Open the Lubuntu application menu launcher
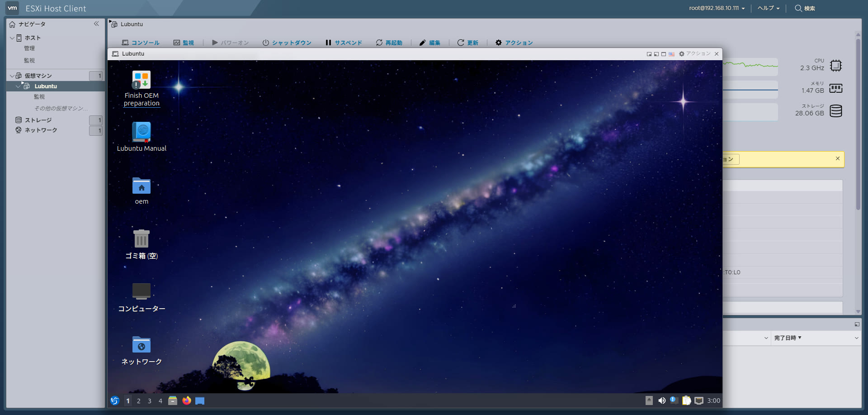 tap(115, 401)
